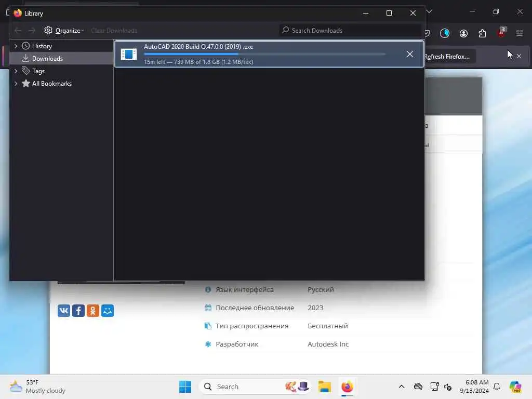Select All Bookmarks in the sidebar
The width and height of the screenshot is (532, 399).
click(51, 84)
